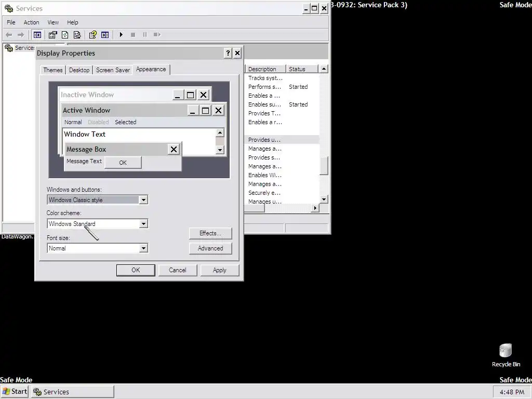Open the Help menu in Services
The height and width of the screenshot is (399, 532).
(x=72, y=22)
